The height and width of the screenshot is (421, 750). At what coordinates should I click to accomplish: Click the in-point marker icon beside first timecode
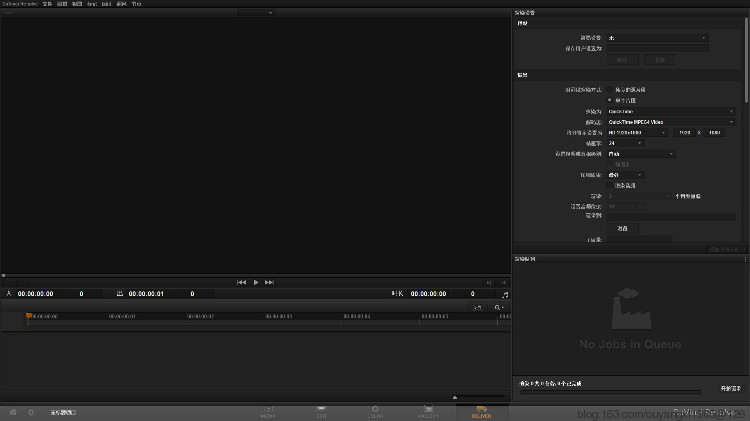(x=9, y=294)
